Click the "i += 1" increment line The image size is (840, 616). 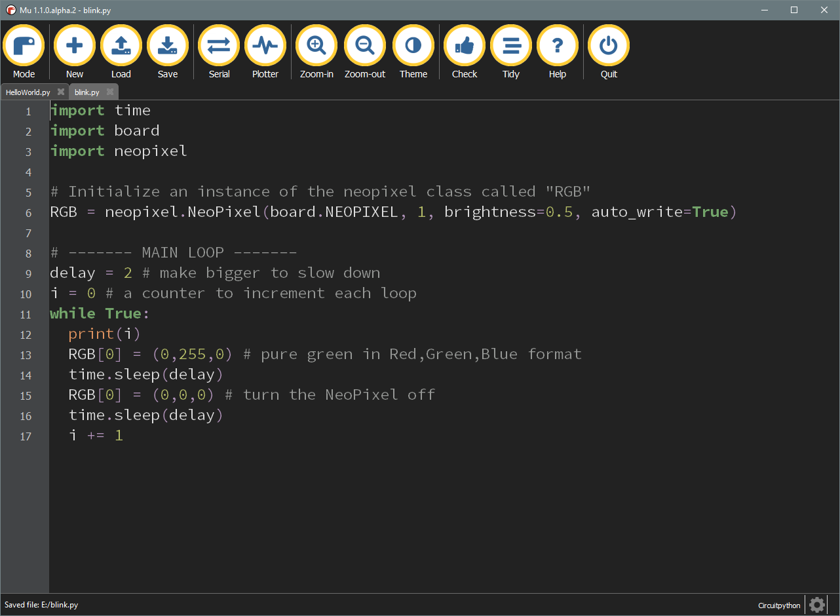point(96,436)
